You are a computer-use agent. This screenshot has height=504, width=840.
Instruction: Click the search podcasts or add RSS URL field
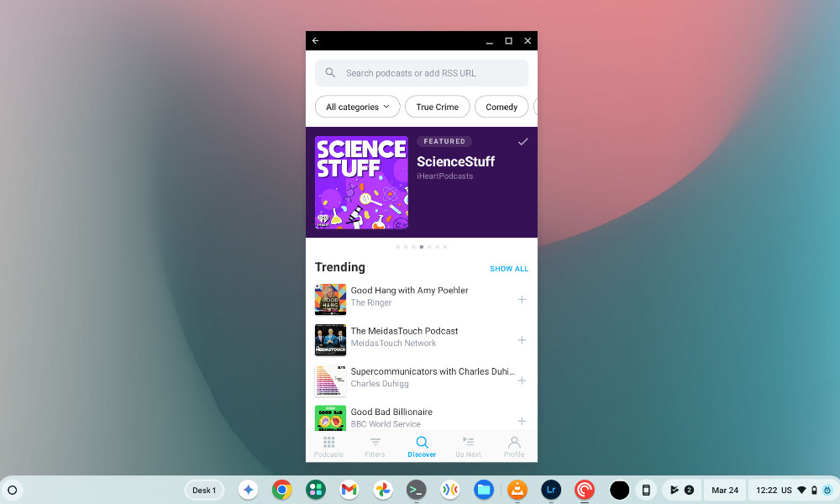click(x=422, y=73)
